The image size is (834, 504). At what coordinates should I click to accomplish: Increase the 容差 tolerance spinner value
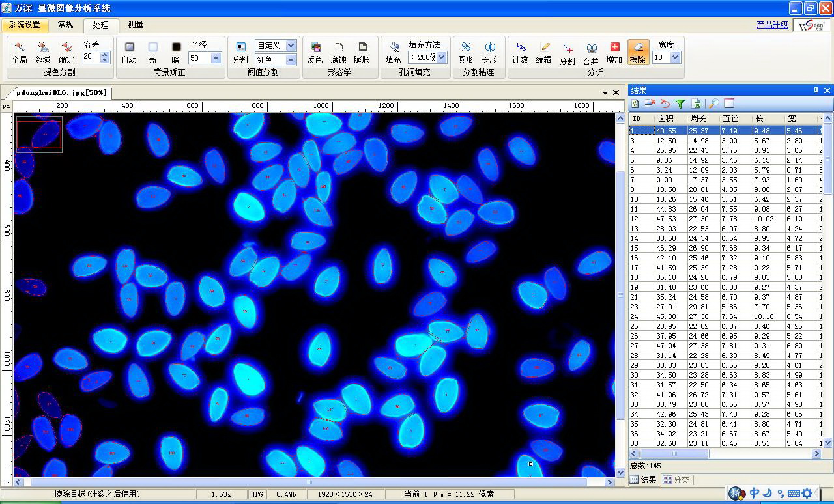point(106,54)
